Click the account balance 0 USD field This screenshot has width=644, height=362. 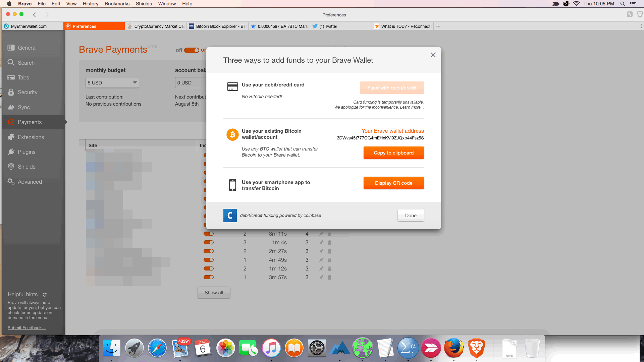191,82
